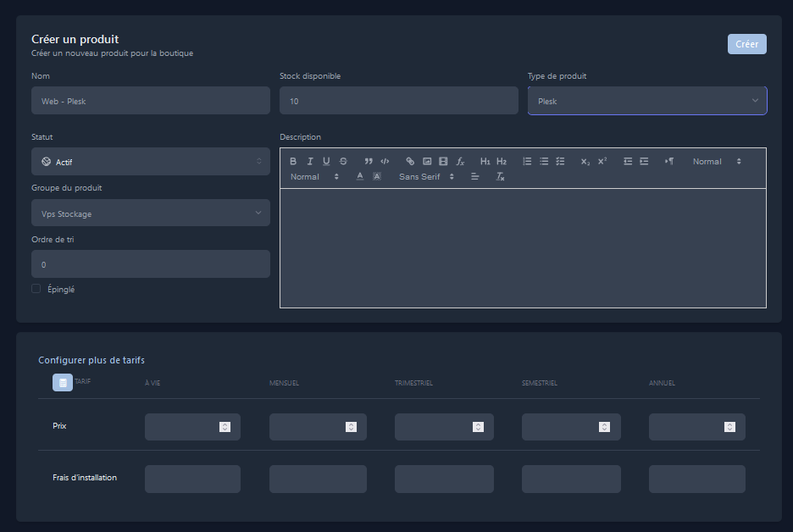Toggle bold formatting in description editor
Viewport: 793px width, 532px height.
coord(293,161)
